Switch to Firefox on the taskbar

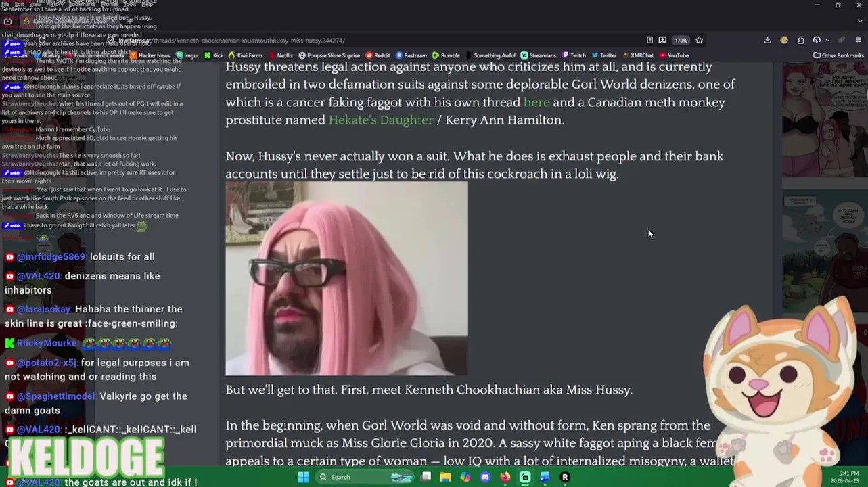coord(505,477)
